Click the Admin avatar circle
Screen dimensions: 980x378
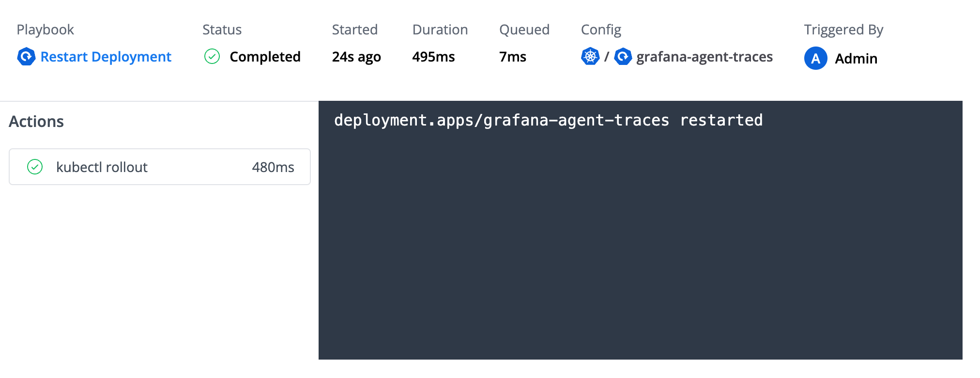[x=815, y=58]
